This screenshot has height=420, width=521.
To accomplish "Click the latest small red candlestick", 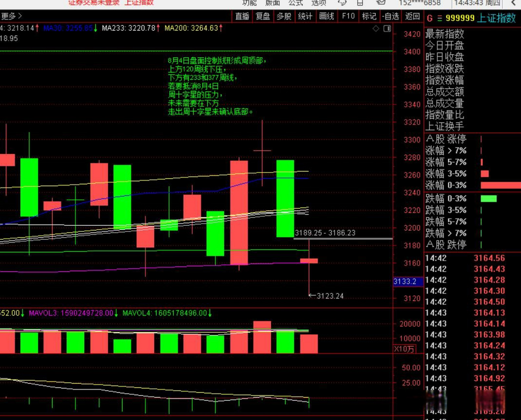I will 309,261.
